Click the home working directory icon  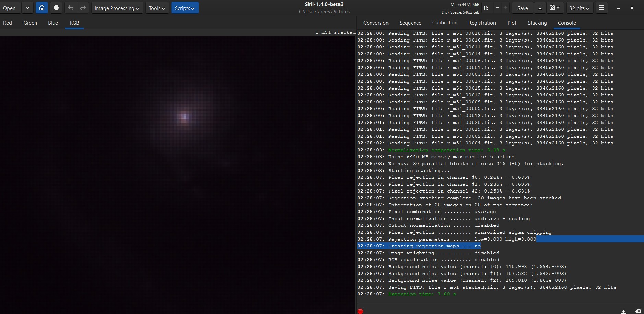coord(41,8)
